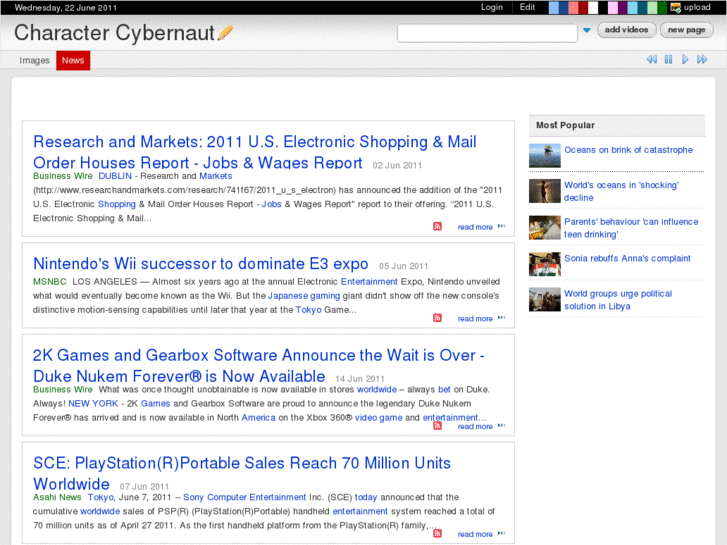Pick the light pink color swatch
This screenshot has height=545, width=727.
coord(612,7)
